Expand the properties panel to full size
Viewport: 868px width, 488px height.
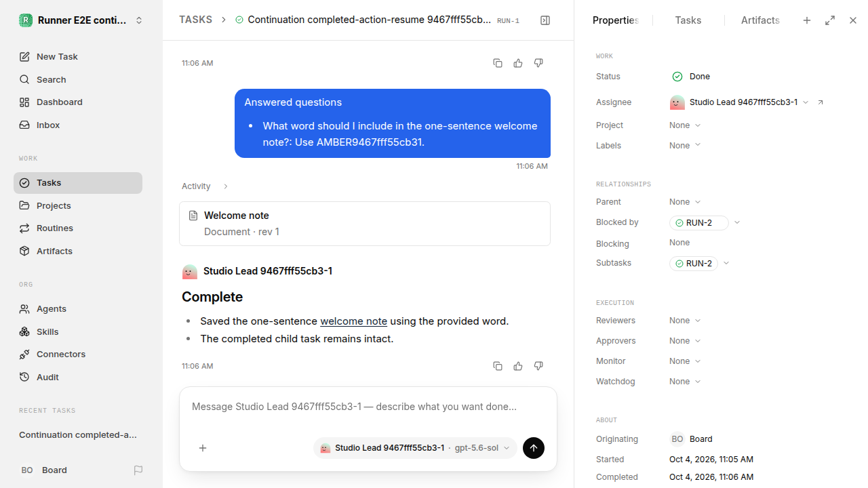pyautogui.click(x=830, y=20)
